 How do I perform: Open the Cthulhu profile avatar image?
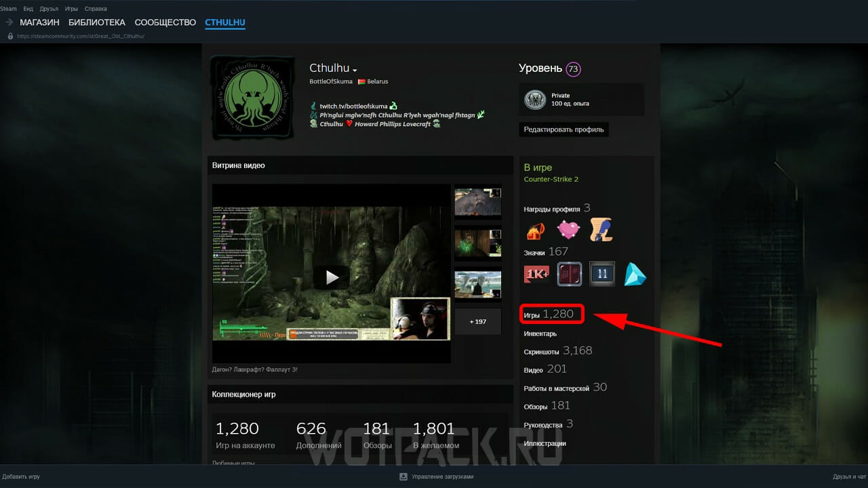tap(252, 98)
